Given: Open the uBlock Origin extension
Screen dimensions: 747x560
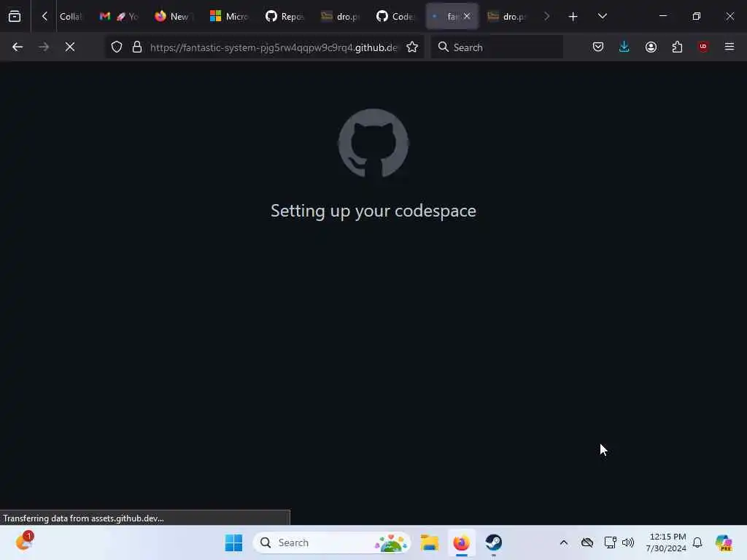Looking at the screenshot, I should pyautogui.click(x=703, y=47).
